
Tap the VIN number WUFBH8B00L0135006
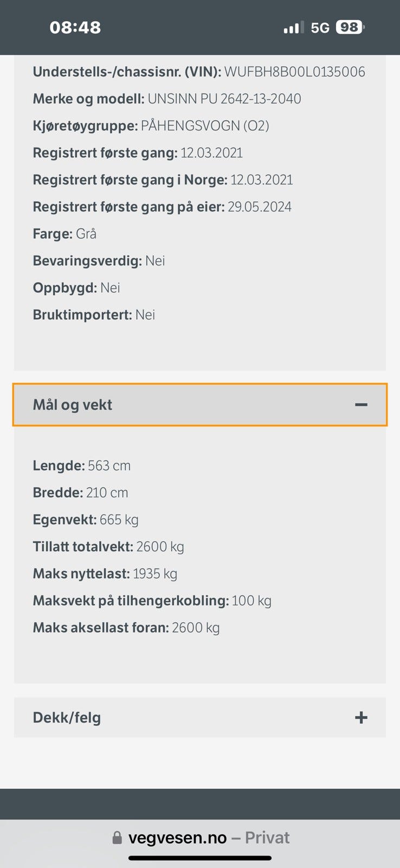(x=295, y=72)
